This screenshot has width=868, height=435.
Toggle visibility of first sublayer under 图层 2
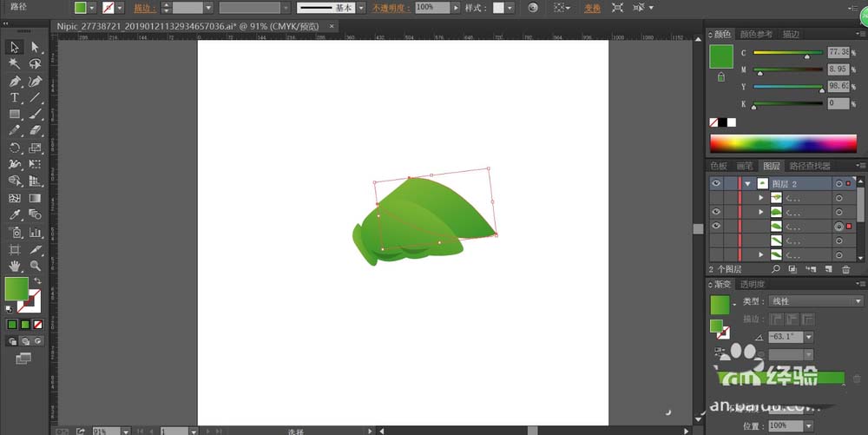pyautogui.click(x=716, y=198)
